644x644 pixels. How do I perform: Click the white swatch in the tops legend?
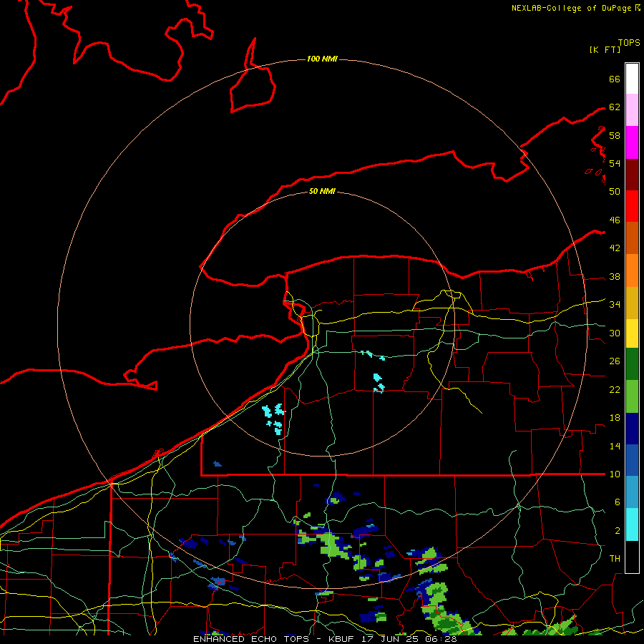632,79
